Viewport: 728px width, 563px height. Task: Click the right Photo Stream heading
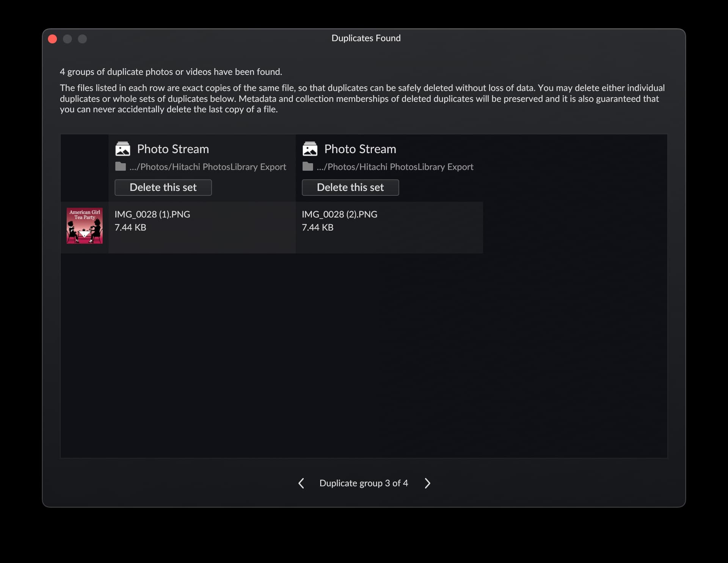click(x=360, y=149)
